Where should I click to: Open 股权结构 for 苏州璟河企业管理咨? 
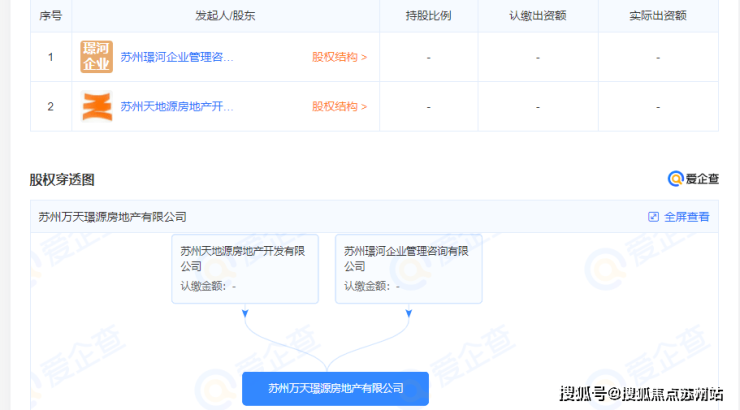click(339, 57)
